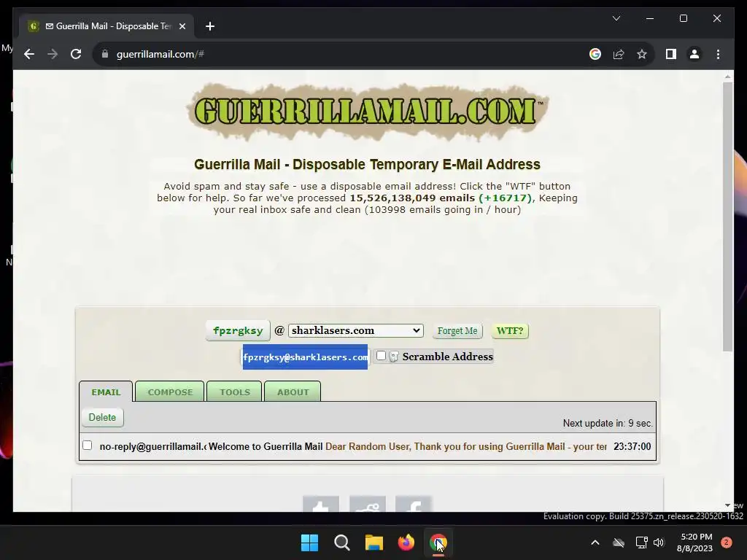Click the Chrome taskbar icon
This screenshot has width=747, height=560.
point(438,542)
